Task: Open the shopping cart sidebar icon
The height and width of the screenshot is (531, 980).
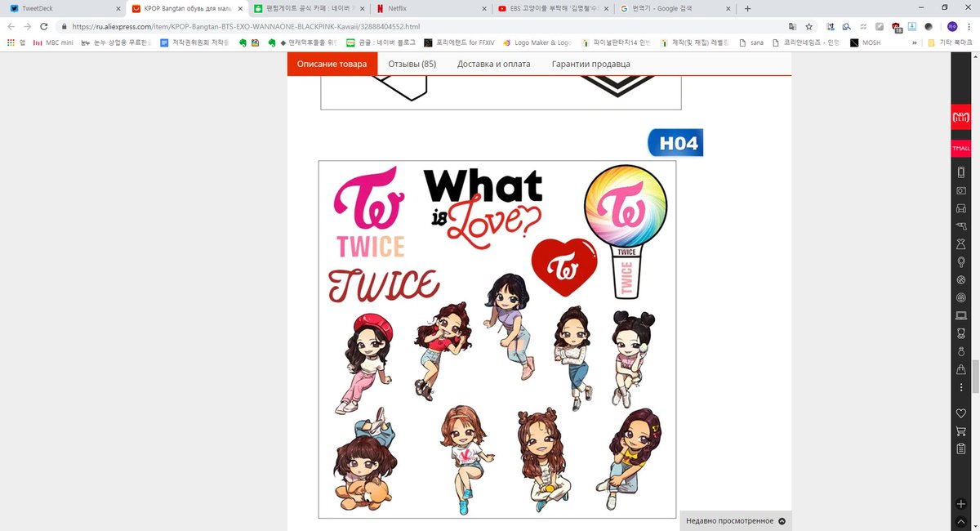Action: point(960,431)
